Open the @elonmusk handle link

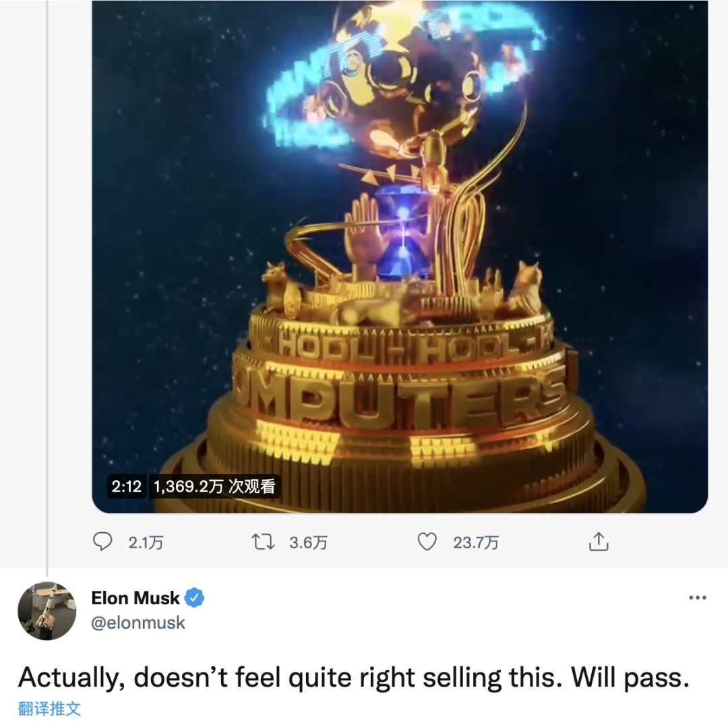coord(138,623)
